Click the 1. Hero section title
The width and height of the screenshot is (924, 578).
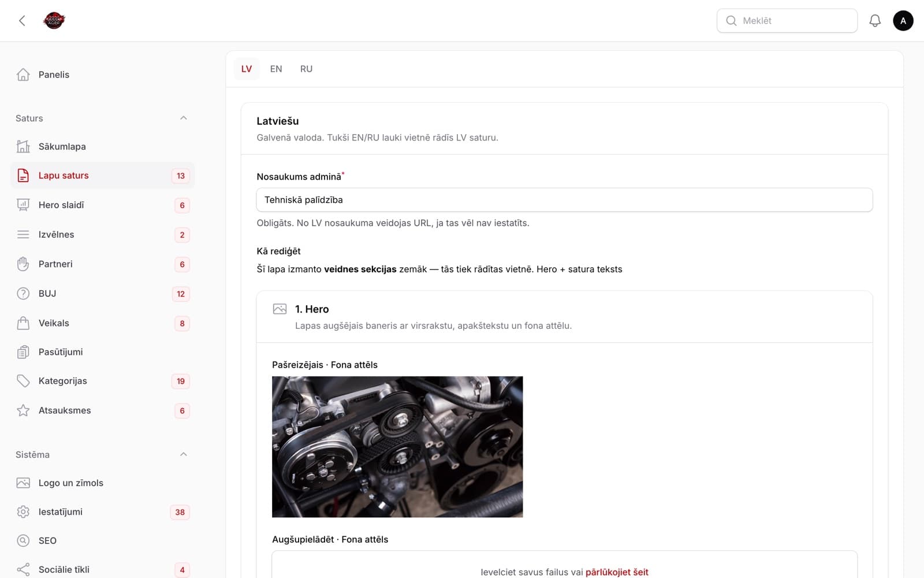(312, 309)
